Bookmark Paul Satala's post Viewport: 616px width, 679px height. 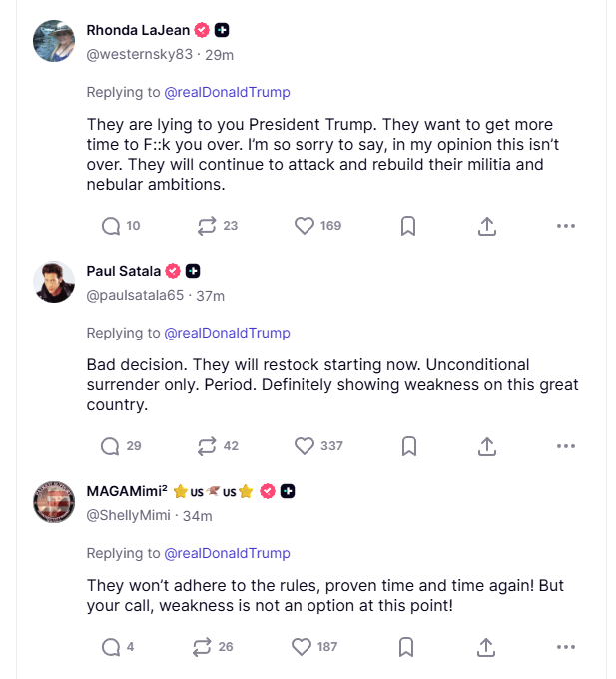pos(408,446)
